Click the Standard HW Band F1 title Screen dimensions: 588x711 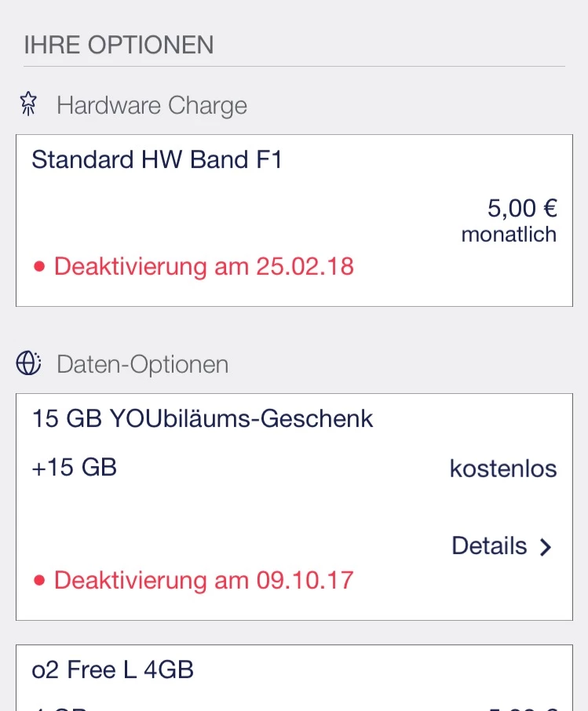[x=157, y=160]
